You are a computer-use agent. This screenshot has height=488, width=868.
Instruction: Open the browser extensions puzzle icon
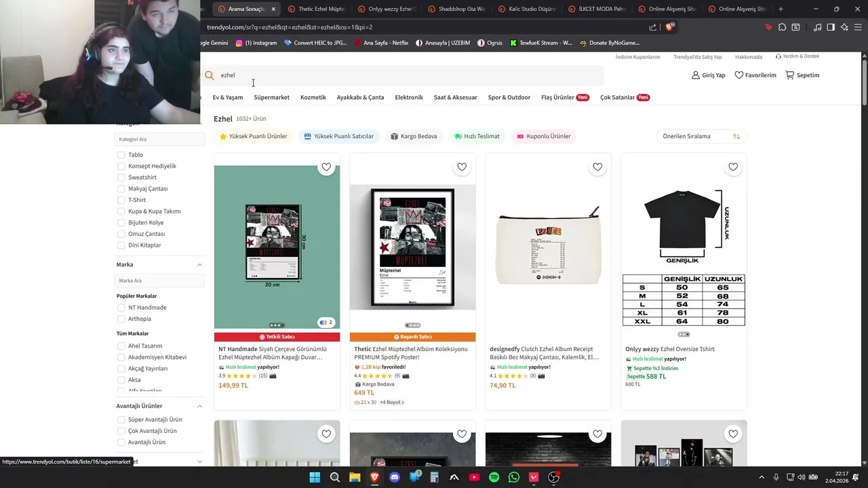pyautogui.click(x=782, y=27)
